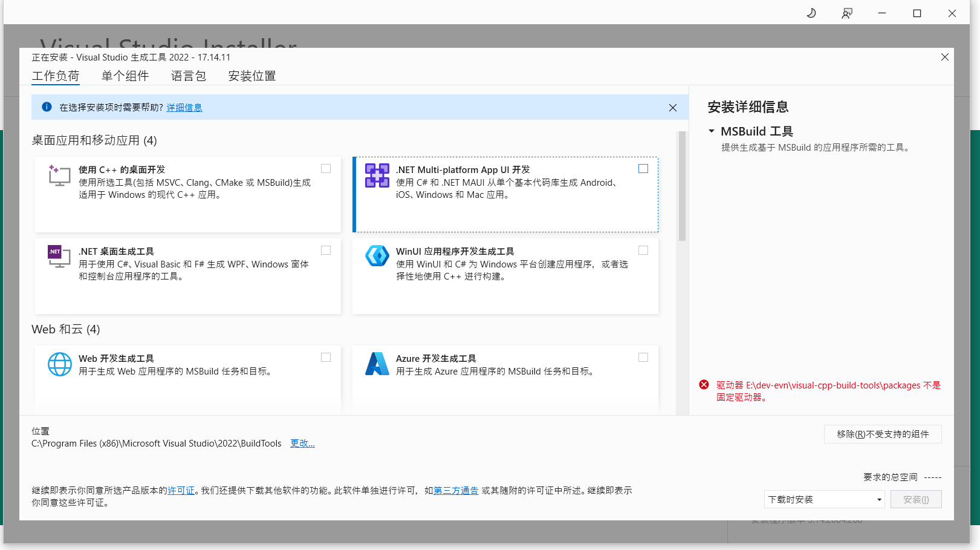This screenshot has width=980, height=550.
Task: Dismiss the help info banner
Action: (673, 108)
